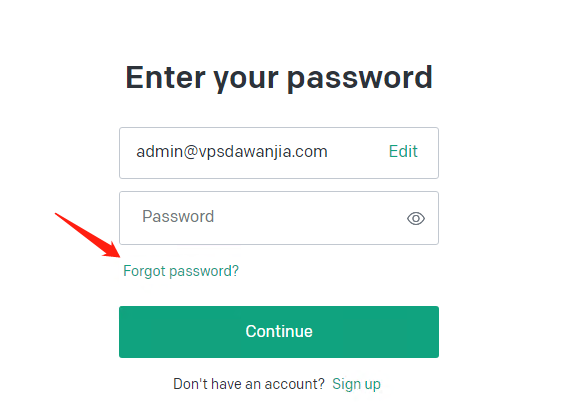Click the red arrow annotation
563x416 pixels.
(88, 235)
